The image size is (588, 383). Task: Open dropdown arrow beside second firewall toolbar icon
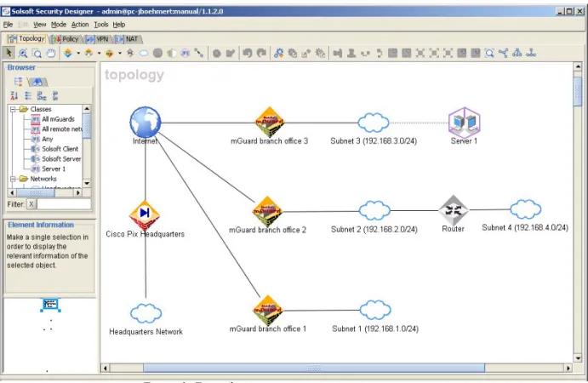(99, 54)
